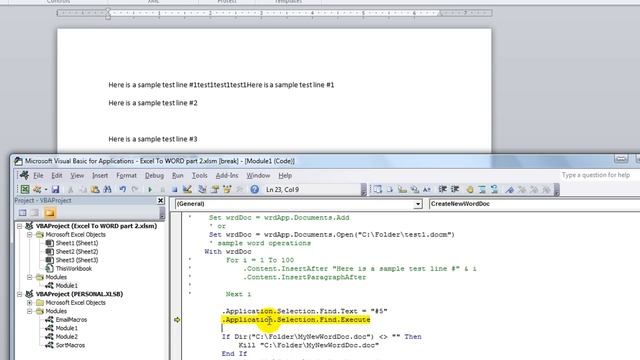Click the Paste icon in the toolbar
This screenshot has width=640, height=360.
(95, 189)
